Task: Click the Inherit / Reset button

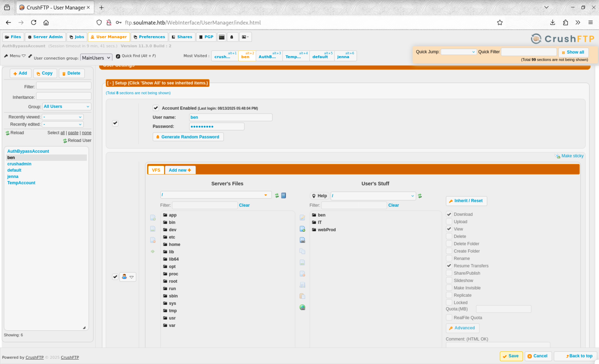Action: [x=466, y=201]
